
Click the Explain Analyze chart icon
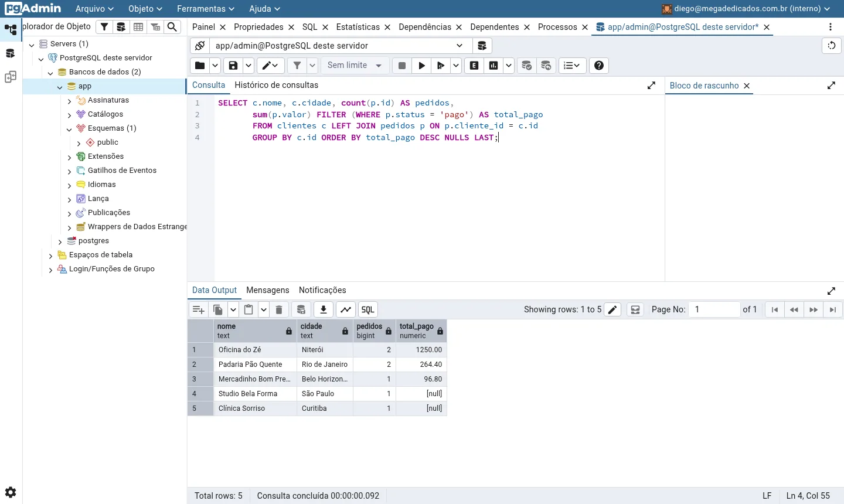coord(494,66)
